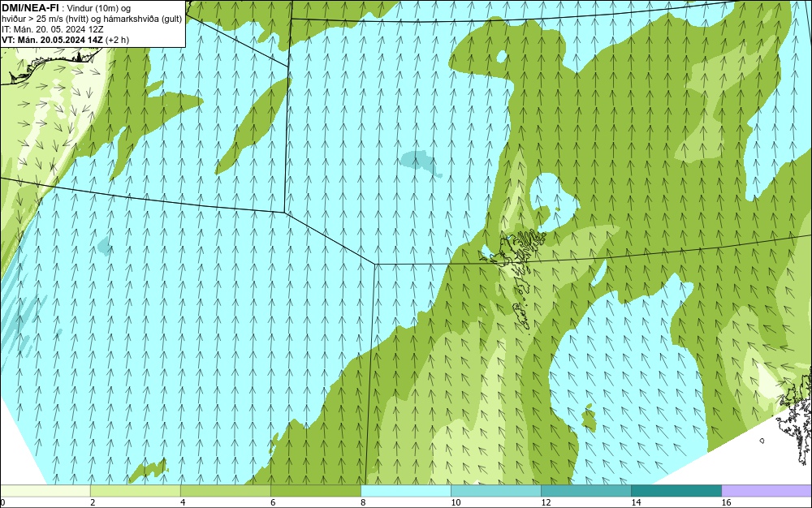
Task: Click the legend scale label 2
Action: coord(93,502)
